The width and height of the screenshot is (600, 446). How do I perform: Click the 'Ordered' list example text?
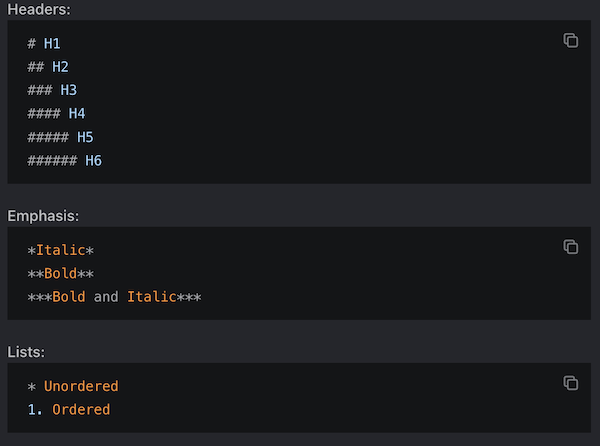point(81,409)
